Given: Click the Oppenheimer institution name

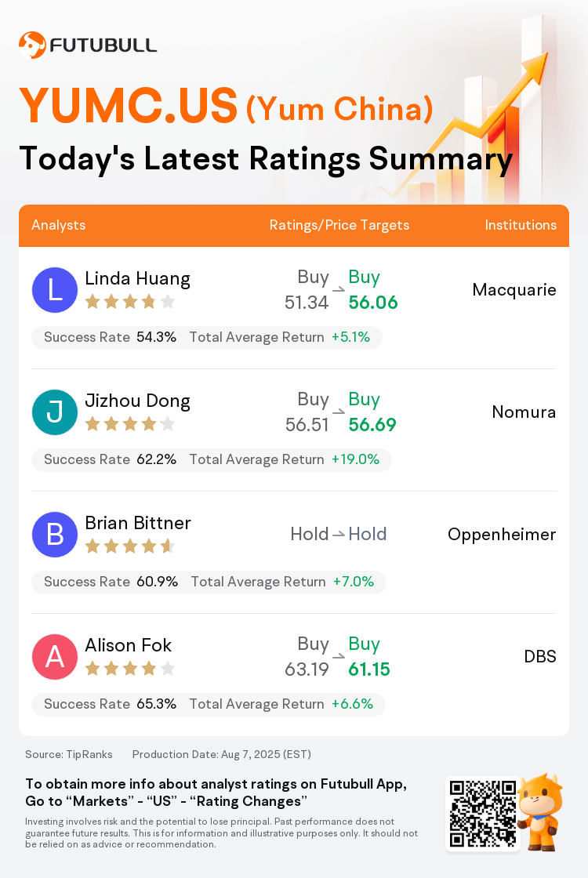Looking at the screenshot, I should click(x=502, y=535).
